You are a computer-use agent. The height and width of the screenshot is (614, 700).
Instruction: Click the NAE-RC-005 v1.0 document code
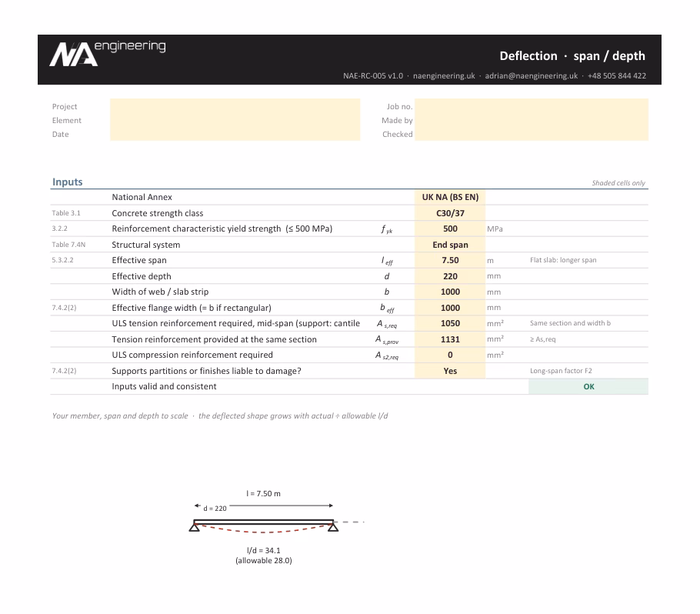pyautogui.click(x=373, y=76)
